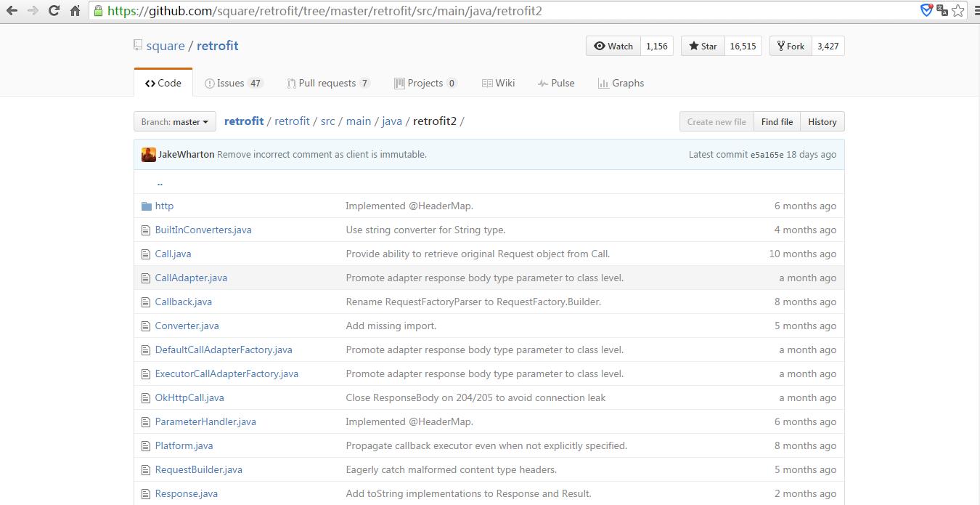Click the History button
The height and width of the screenshot is (505, 980).
(x=822, y=122)
